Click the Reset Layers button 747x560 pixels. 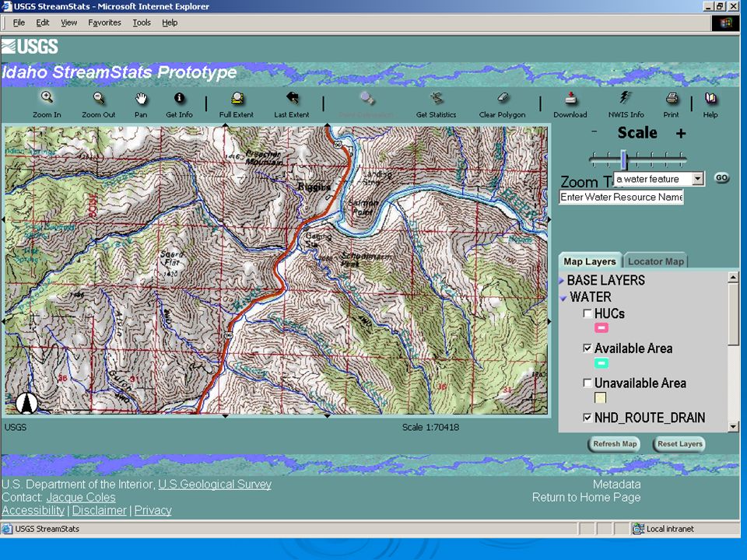click(x=680, y=444)
